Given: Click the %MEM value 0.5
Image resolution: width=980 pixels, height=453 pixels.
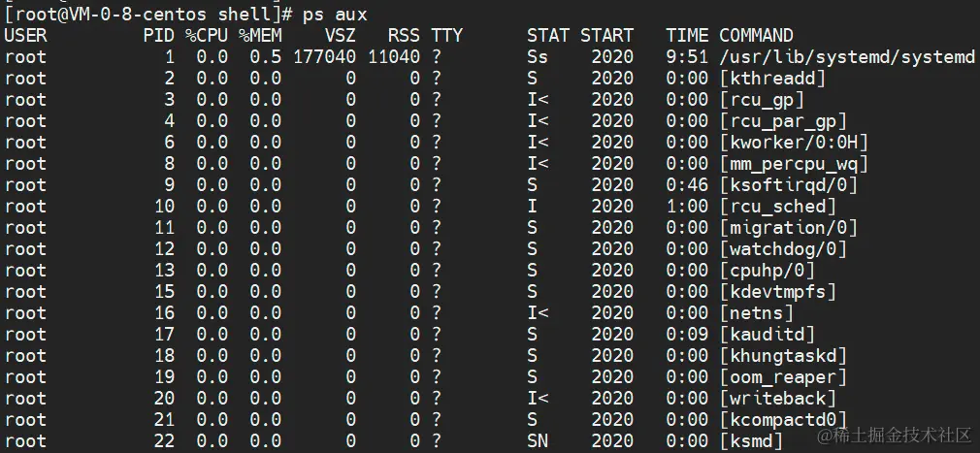Looking at the screenshot, I should 266,57.
